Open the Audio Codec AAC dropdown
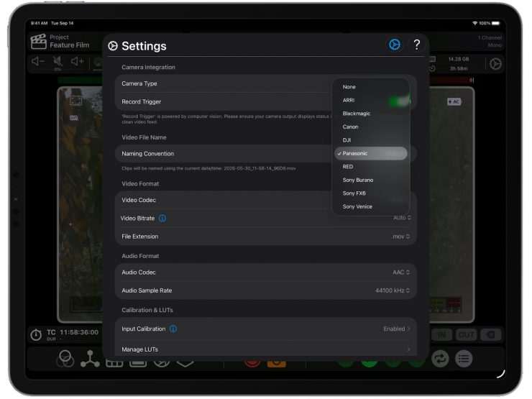Screen dimensions: 532x399 pyautogui.click(x=401, y=272)
